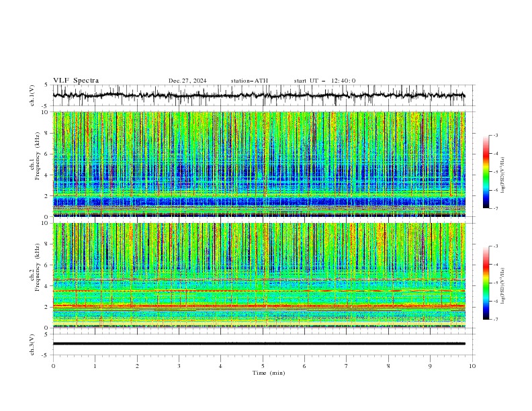532x411 pixels.
Task: Click the date 'Dec. 27, 2024' label
Action: pyautogui.click(x=187, y=81)
